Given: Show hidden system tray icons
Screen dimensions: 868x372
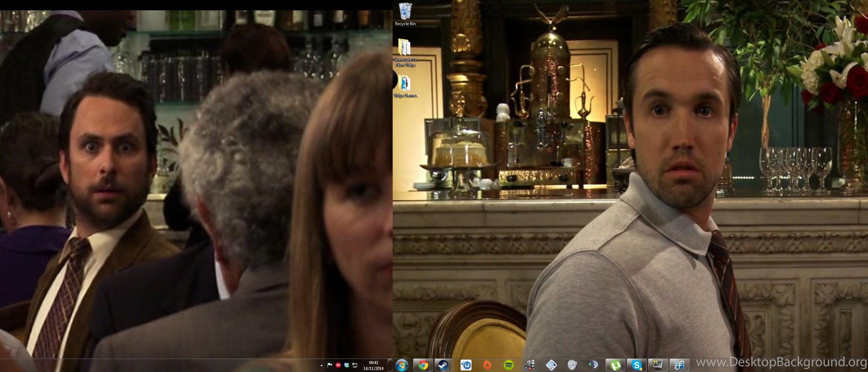Looking at the screenshot, I should pos(321,365).
